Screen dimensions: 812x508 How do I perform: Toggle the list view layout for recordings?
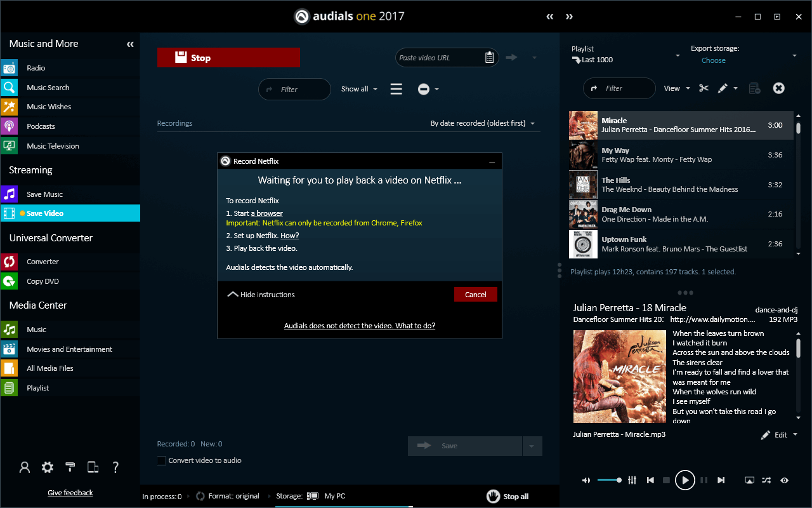click(x=396, y=89)
